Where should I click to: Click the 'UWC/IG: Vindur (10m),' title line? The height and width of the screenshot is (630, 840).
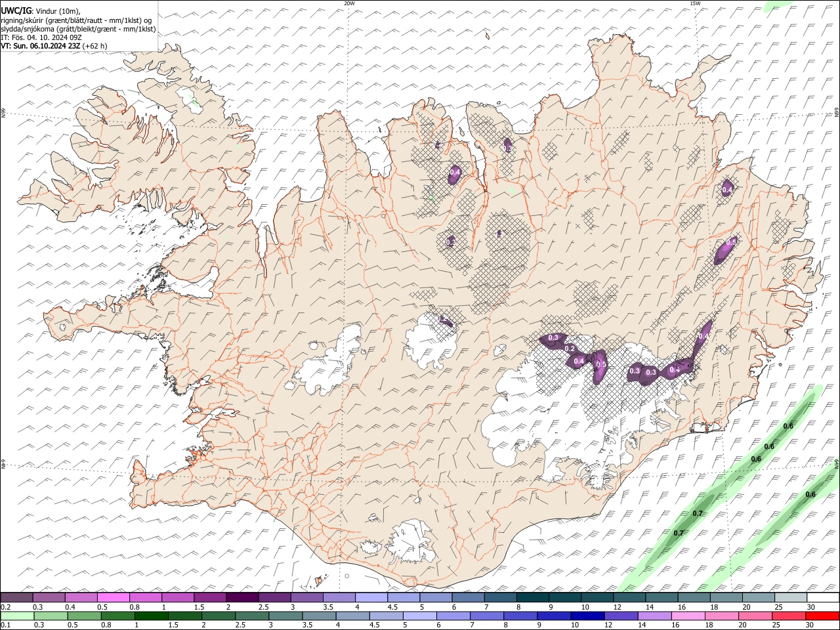tap(41, 10)
